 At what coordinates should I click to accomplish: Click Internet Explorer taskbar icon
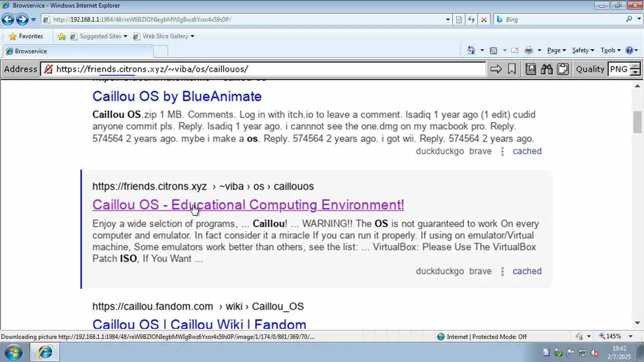point(44,352)
